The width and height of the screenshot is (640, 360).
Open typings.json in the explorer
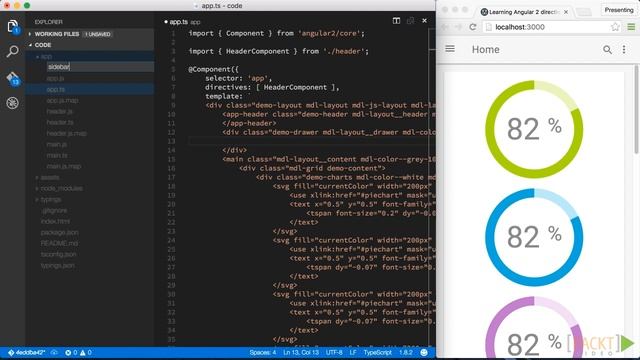(x=57, y=265)
